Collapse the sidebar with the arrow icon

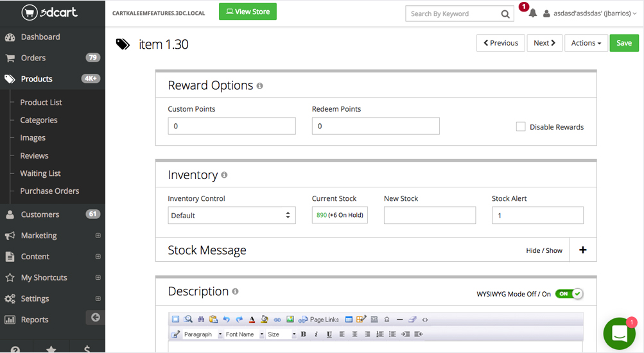tap(95, 317)
